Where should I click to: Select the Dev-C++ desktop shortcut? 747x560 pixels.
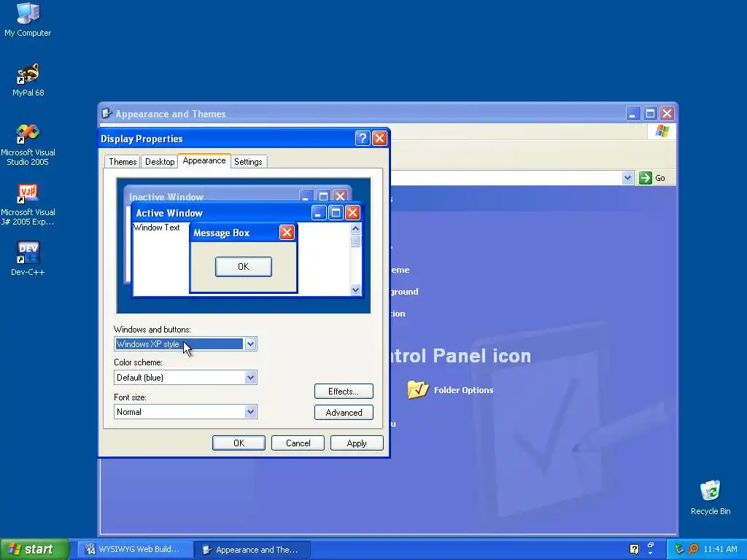point(28,259)
